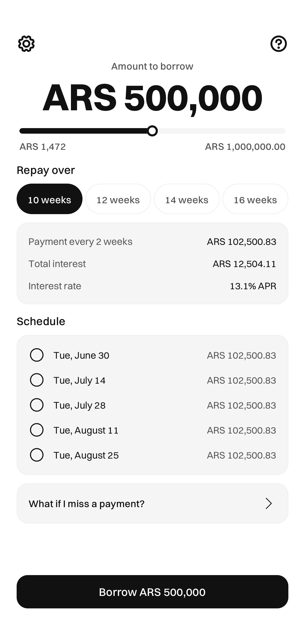Choose the 16 weeks repayment option
This screenshot has height=644, width=305.
[x=255, y=199]
